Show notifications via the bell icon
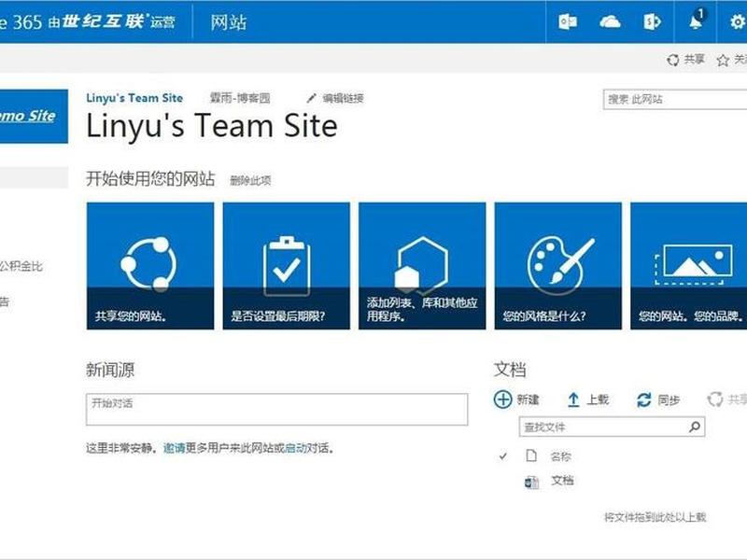The width and height of the screenshot is (747, 560). pyautogui.click(x=697, y=21)
